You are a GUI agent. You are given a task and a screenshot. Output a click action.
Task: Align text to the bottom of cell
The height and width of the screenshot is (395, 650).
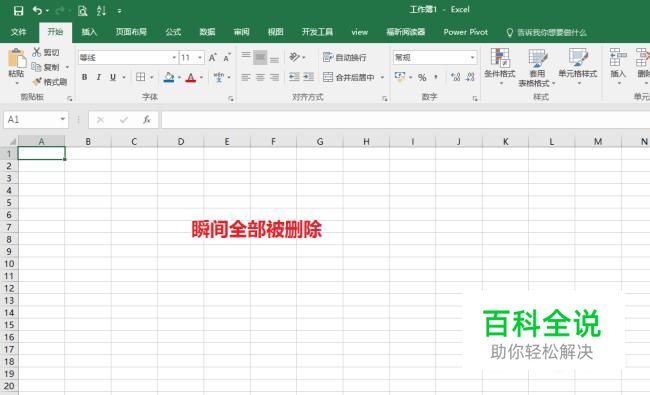coord(274,59)
